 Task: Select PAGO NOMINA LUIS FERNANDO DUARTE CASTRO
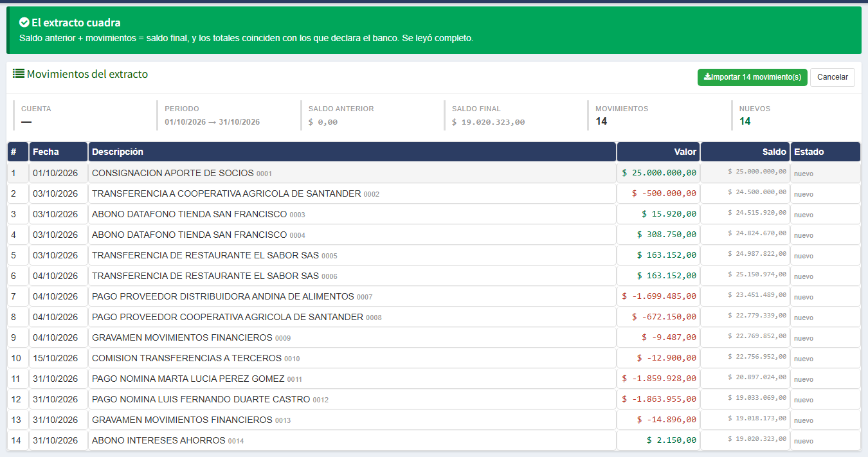[201, 399]
